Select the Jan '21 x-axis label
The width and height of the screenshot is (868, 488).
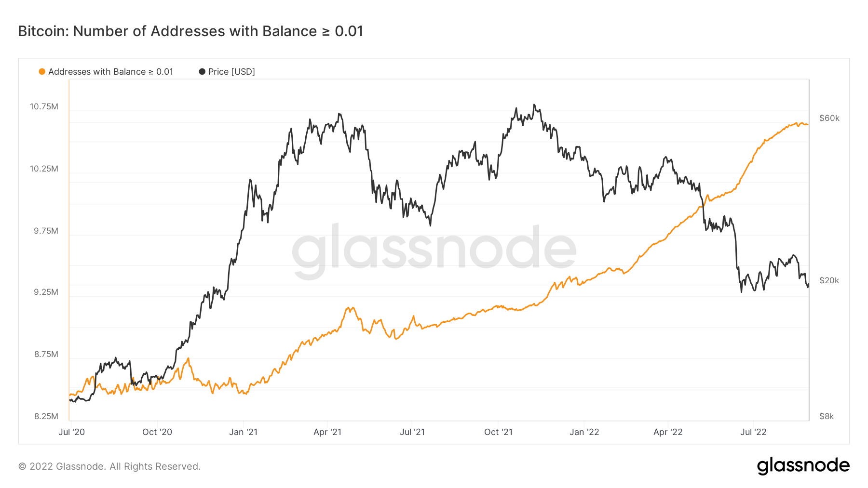(243, 432)
